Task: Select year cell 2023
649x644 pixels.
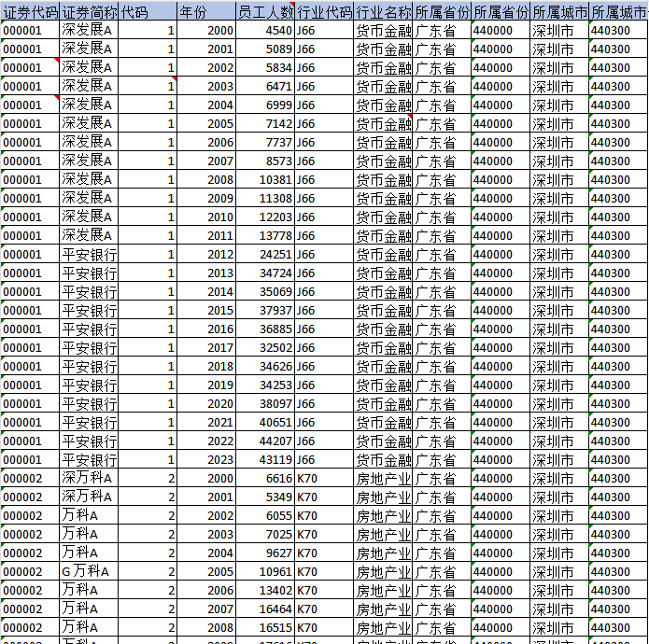Action: coord(206,459)
